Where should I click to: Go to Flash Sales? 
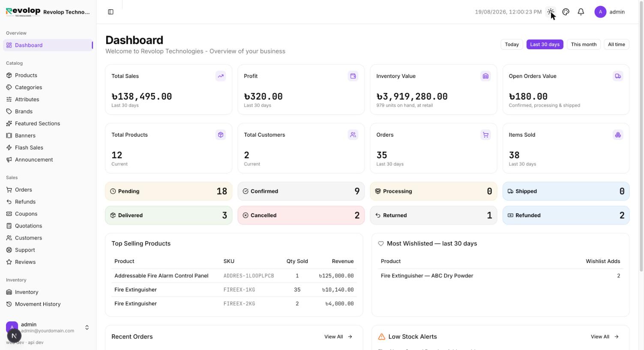point(48,147)
